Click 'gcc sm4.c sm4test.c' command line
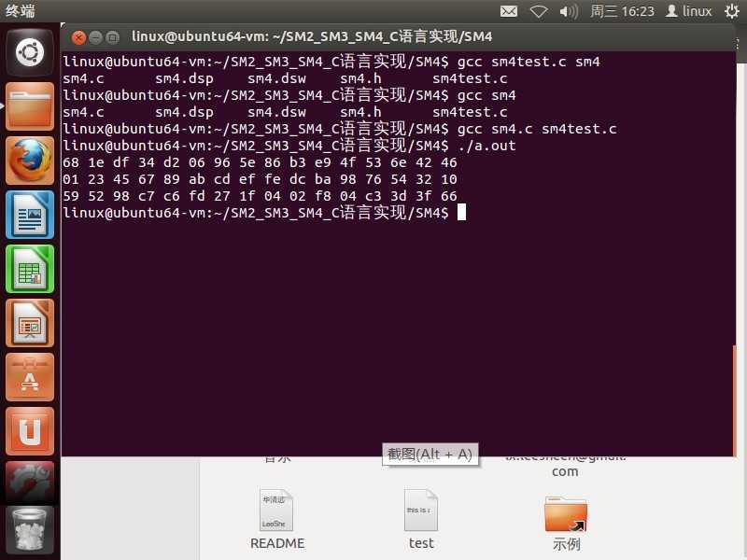Screen dimensions: 747x560 (537, 129)
